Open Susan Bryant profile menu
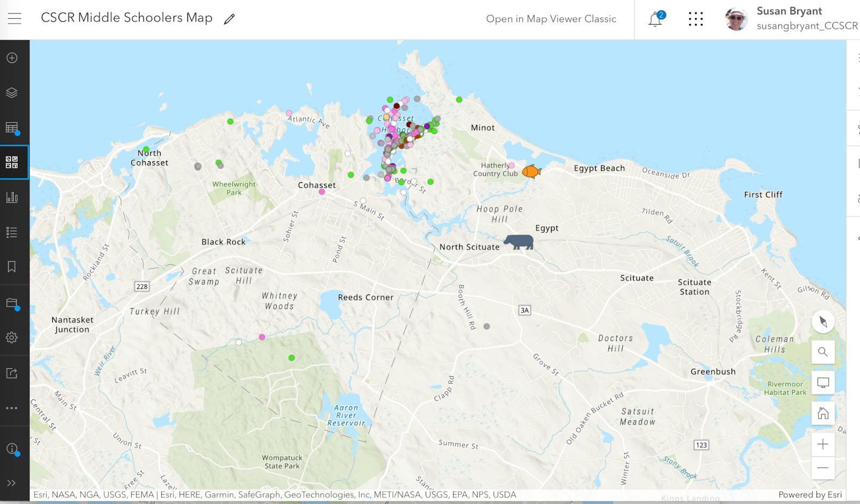 [x=791, y=19]
